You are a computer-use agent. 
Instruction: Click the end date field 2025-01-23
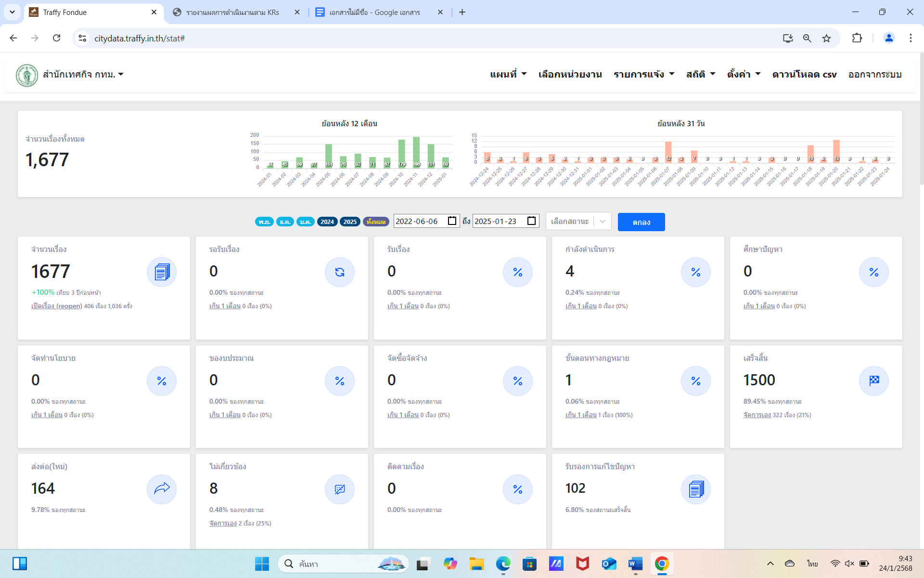[x=496, y=221]
